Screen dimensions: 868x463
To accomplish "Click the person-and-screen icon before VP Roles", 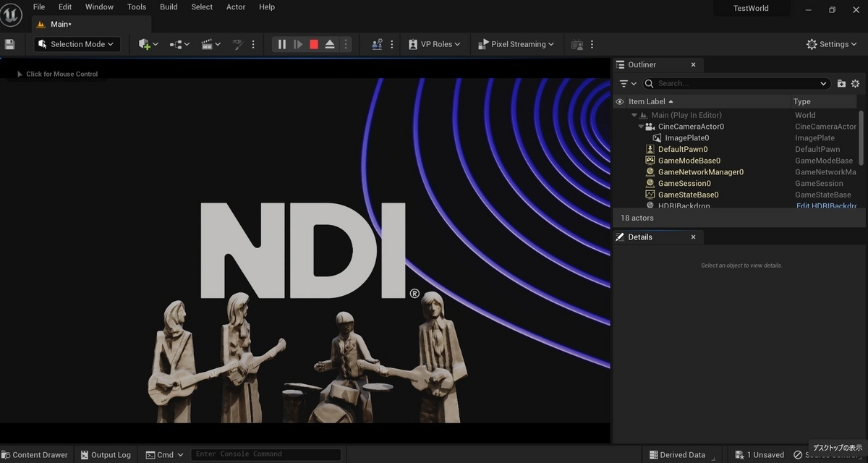I will click(x=377, y=44).
